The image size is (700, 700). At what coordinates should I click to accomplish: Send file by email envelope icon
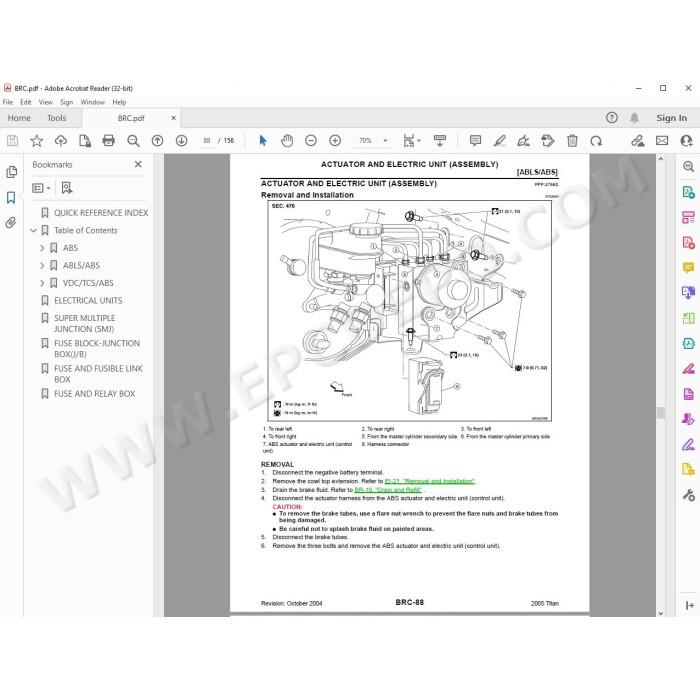point(662,141)
